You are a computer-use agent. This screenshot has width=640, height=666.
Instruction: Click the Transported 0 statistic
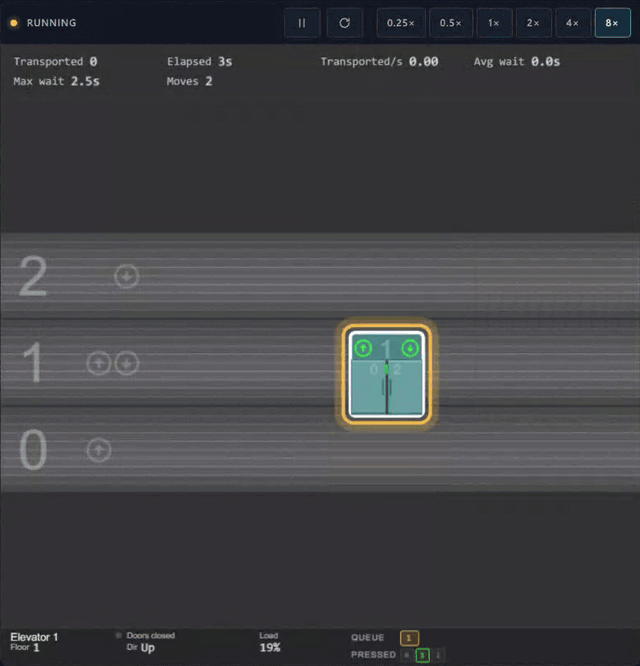pyautogui.click(x=56, y=62)
